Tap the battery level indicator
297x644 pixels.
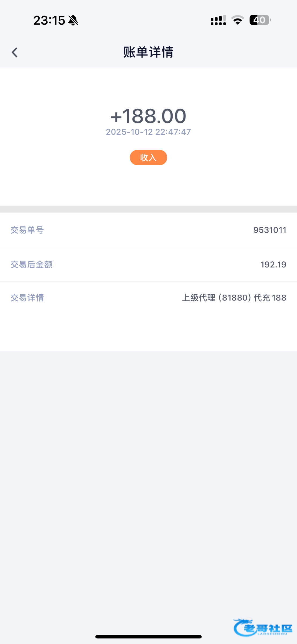[260, 20]
